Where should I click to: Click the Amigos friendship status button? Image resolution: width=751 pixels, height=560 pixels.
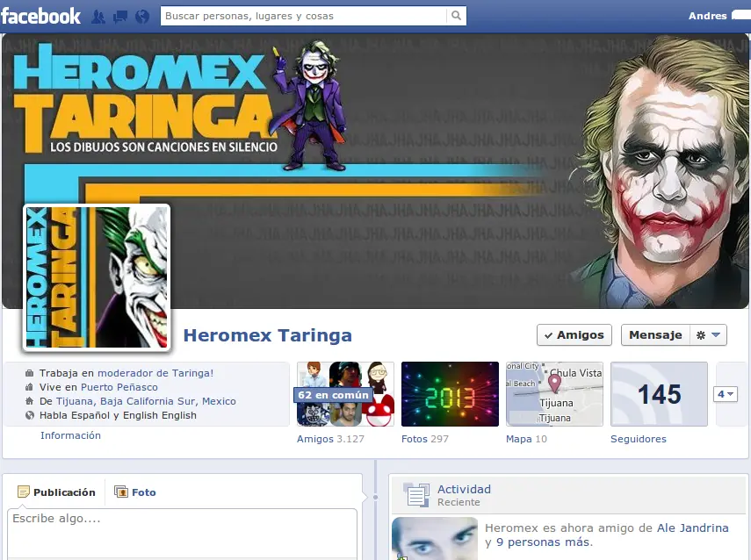coord(574,335)
